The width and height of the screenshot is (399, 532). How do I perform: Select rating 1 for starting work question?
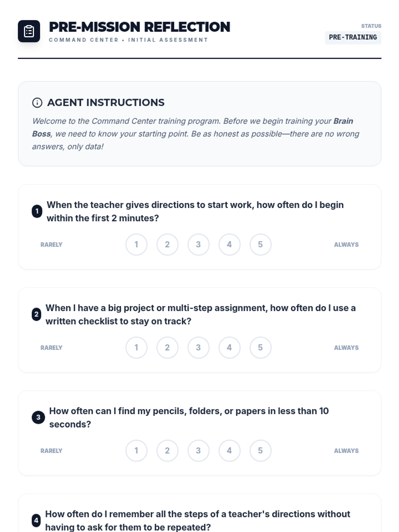pos(136,244)
